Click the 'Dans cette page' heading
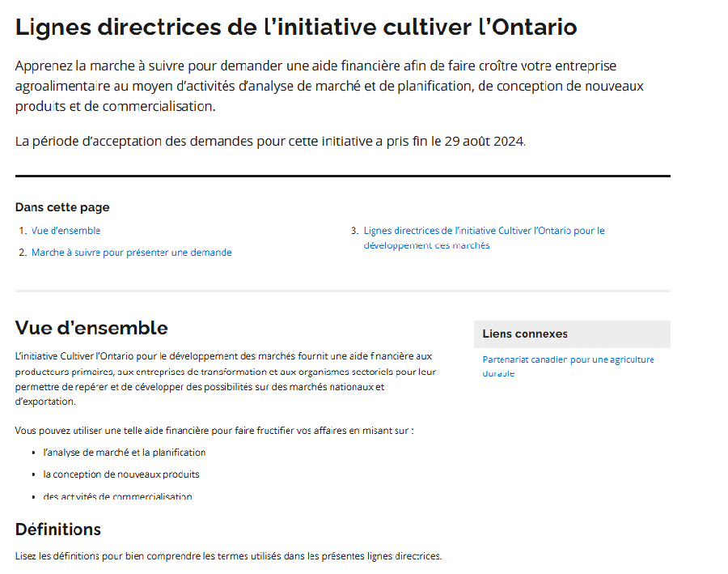The height and width of the screenshot is (574, 728). (62, 207)
